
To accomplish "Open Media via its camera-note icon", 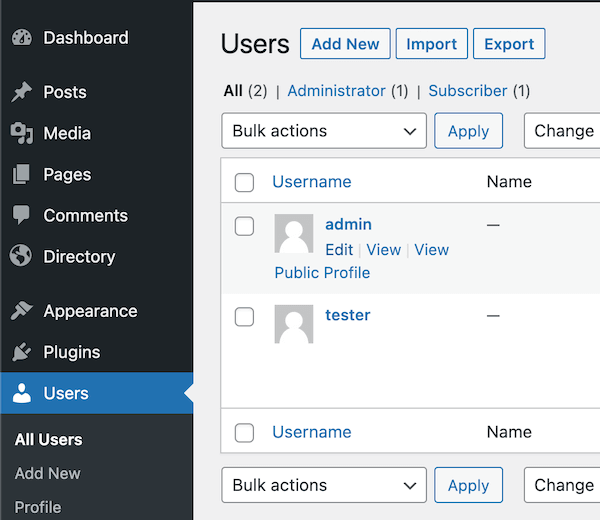I will point(21,133).
